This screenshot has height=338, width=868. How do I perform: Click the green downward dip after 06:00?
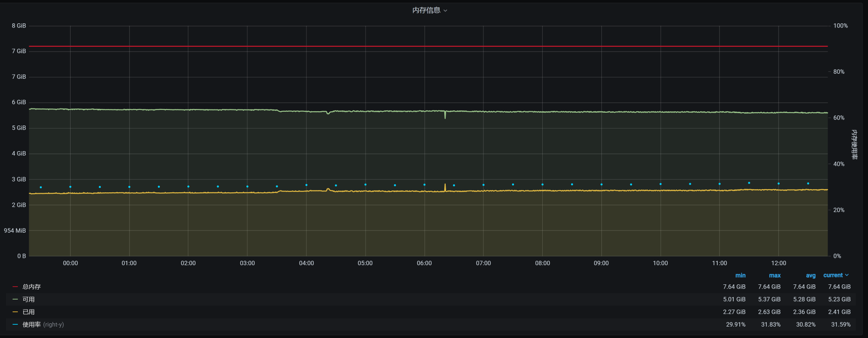[445, 116]
